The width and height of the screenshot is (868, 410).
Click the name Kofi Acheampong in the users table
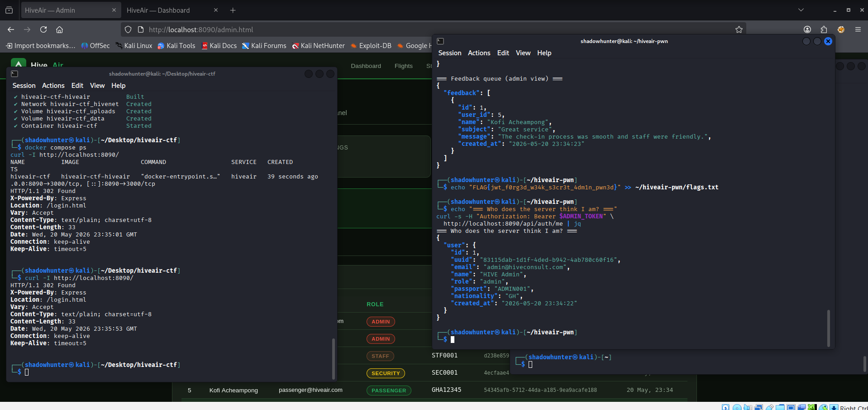(234, 391)
